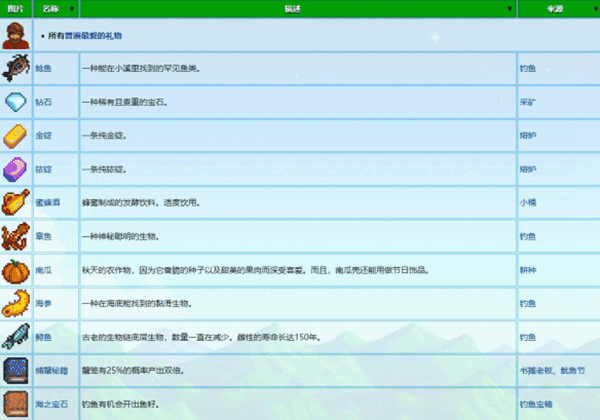This screenshot has width=600, height=420.
Task: Open the 金锭 name link
Action: point(43,135)
